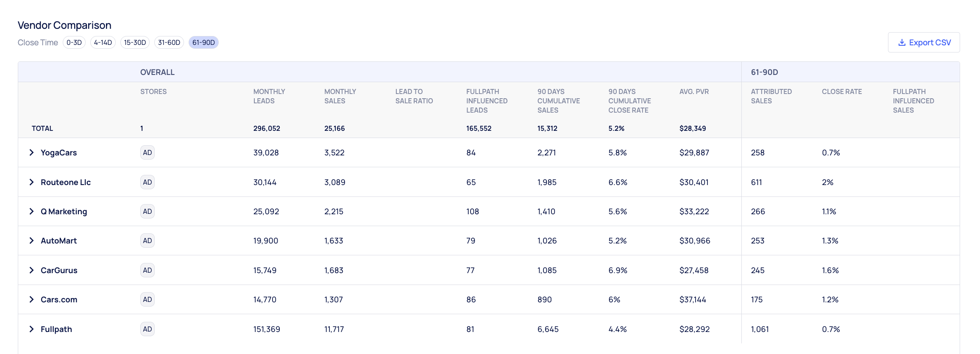
Task: Expand the CarGurus vendor row
Action: pyautogui.click(x=31, y=270)
